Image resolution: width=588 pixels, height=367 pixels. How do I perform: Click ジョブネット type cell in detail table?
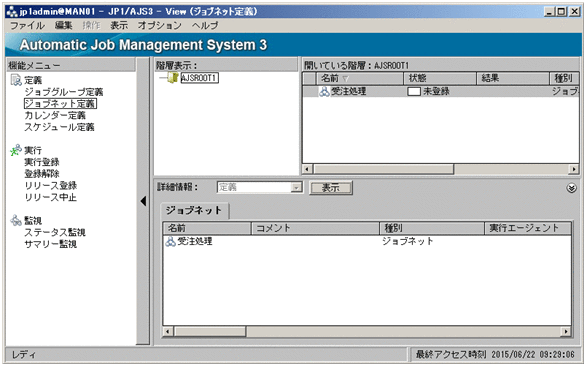tap(408, 241)
